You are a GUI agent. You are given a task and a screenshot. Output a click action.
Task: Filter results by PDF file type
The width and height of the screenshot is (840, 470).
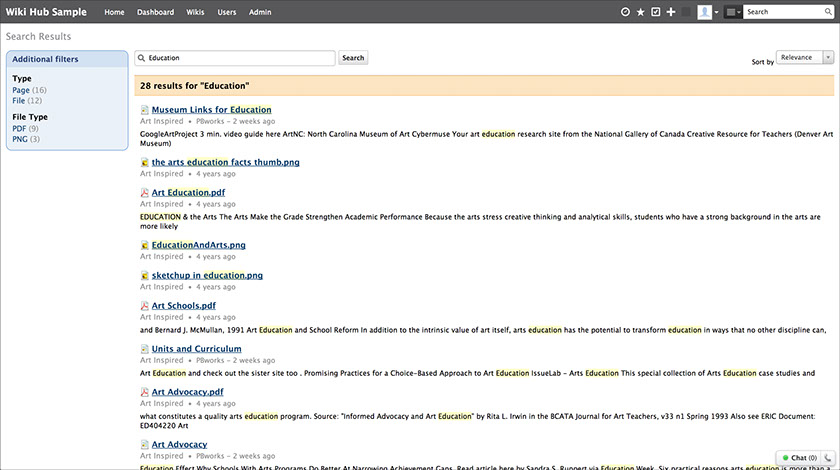click(19, 128)
